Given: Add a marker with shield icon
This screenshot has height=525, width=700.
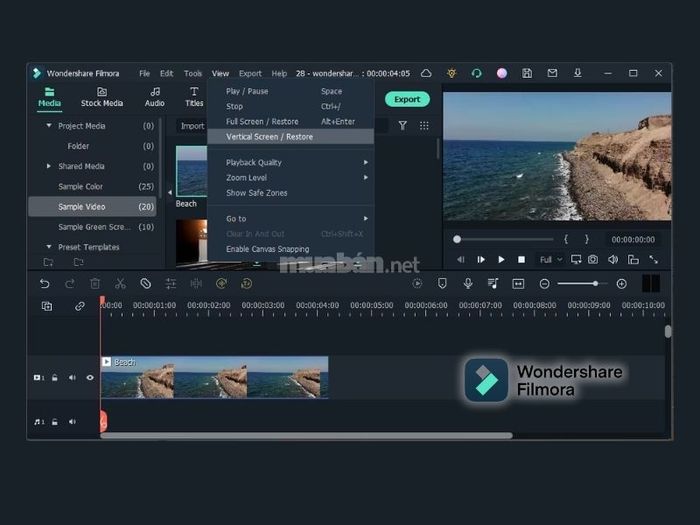Looking at the screenshot, I should 442,283.
